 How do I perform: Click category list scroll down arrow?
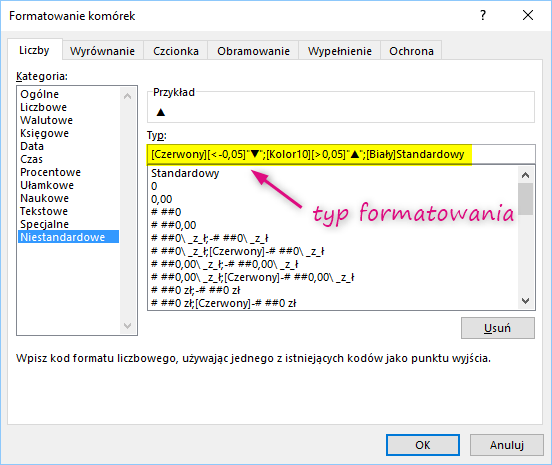coord(127,326)
